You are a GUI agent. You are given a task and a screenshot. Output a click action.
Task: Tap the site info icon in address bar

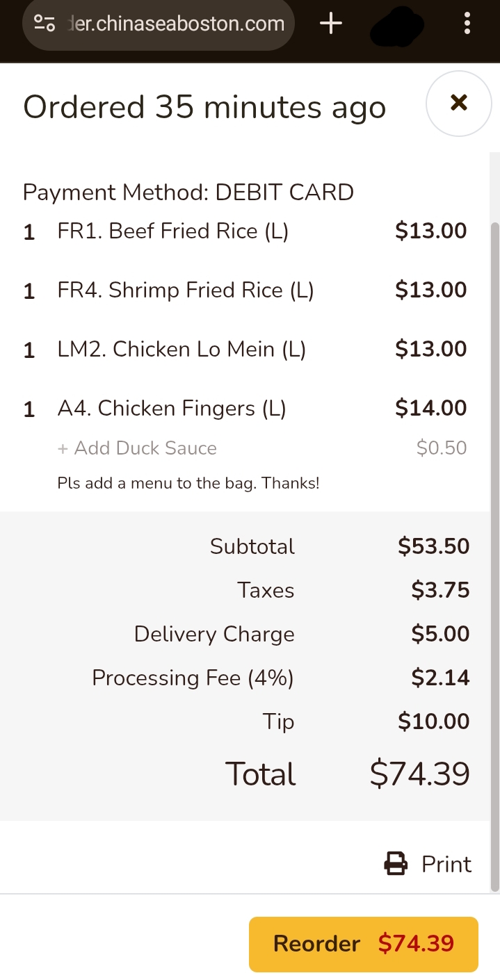point(45,23)
